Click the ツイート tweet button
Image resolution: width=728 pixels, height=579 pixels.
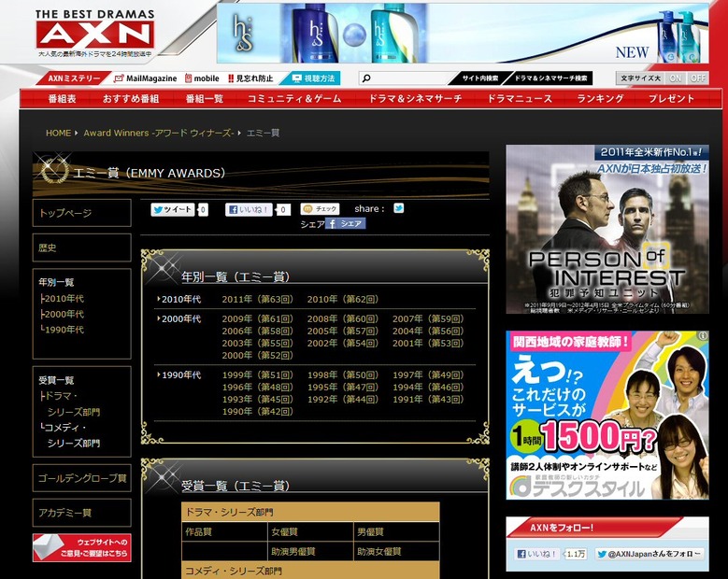[172, 210]
